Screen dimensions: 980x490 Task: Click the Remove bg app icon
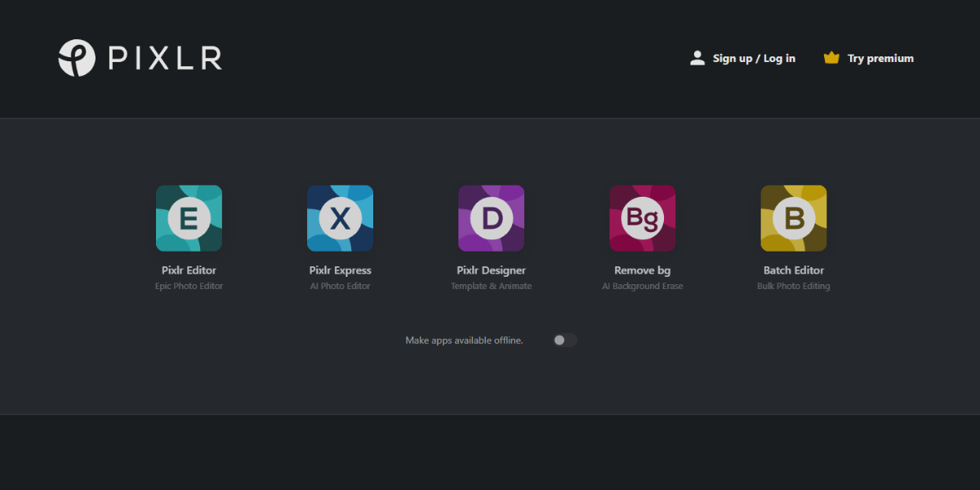(642, 218)
